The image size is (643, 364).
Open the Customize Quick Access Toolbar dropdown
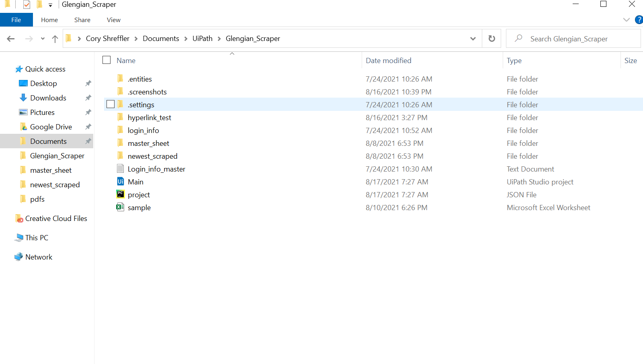[50, 5]
